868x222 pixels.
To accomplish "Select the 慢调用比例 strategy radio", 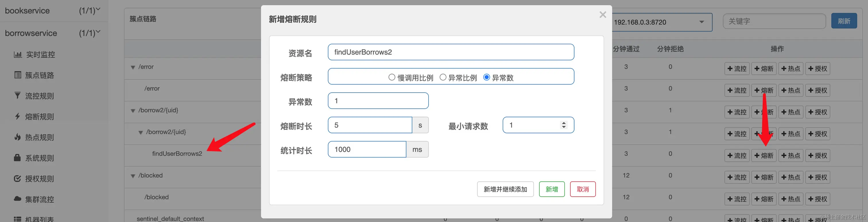I will point(392,77).
